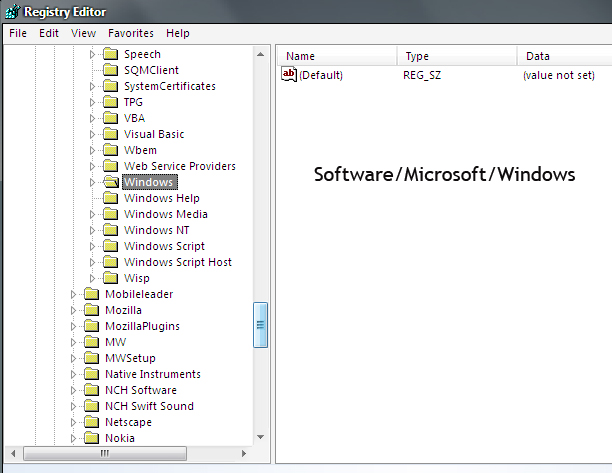Expand the NCH Swift Sound key
This screenshot has width=612, height=473.
(x=73, y=406)
